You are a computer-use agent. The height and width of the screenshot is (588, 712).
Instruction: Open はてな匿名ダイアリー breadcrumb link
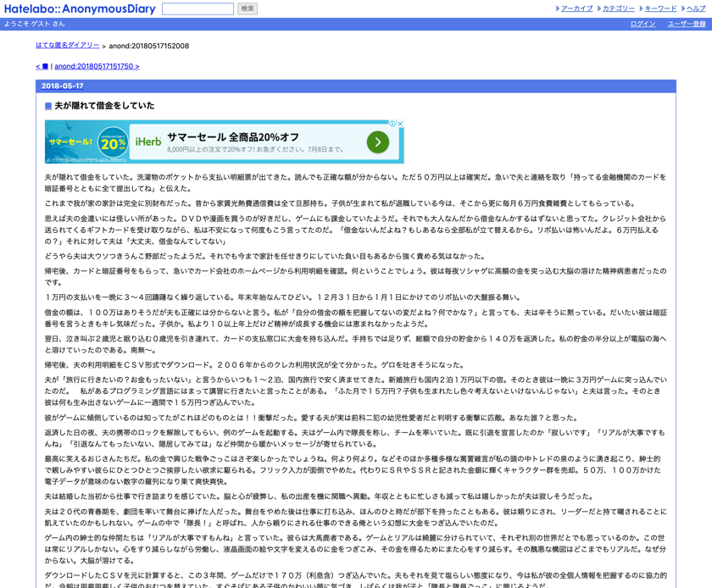point(67,46)
